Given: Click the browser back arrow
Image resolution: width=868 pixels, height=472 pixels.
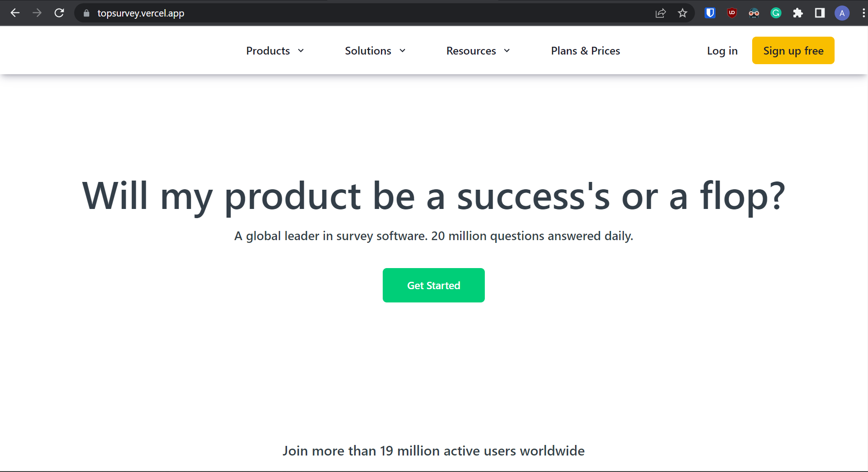Looking at the screenshot, I should [15, 13].
